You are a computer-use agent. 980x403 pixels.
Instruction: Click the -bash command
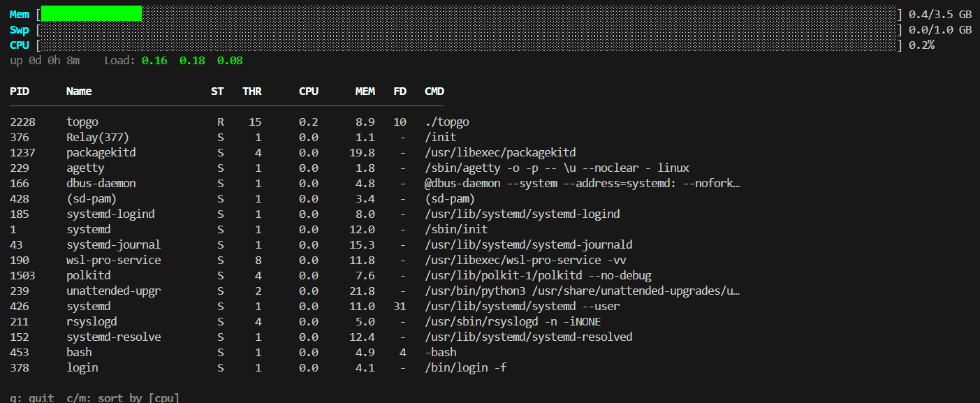441,353
